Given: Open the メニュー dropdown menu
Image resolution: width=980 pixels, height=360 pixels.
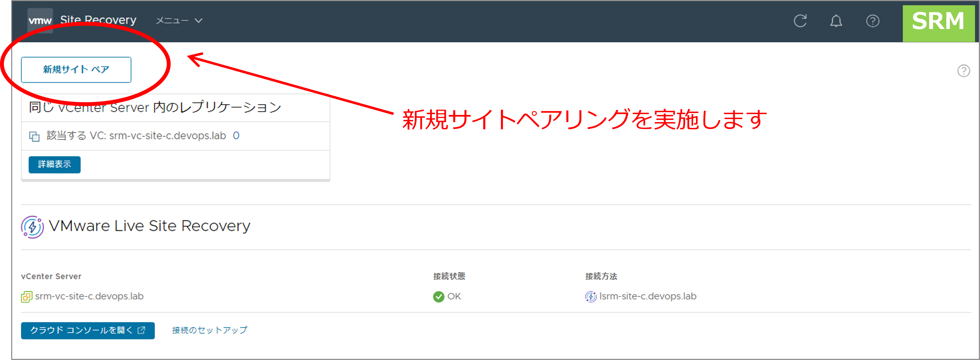Looking at the screenshot, I should click(179, 20).
